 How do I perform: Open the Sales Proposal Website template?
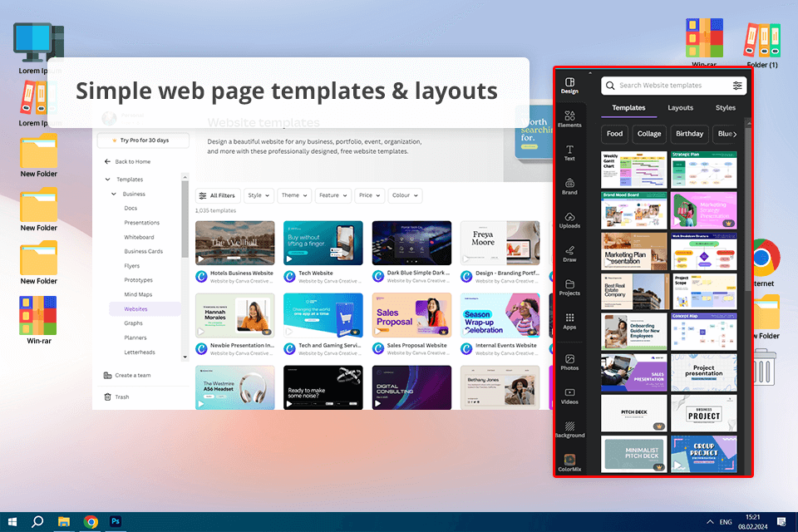pyautogui.click(x=411, y=315)
